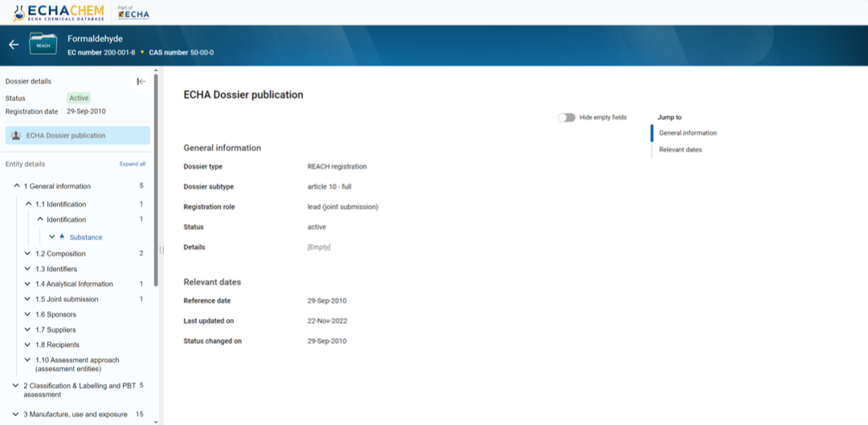Click the back arrow in the header
Viewport: 868px width, 425px height.
point(14,45)
